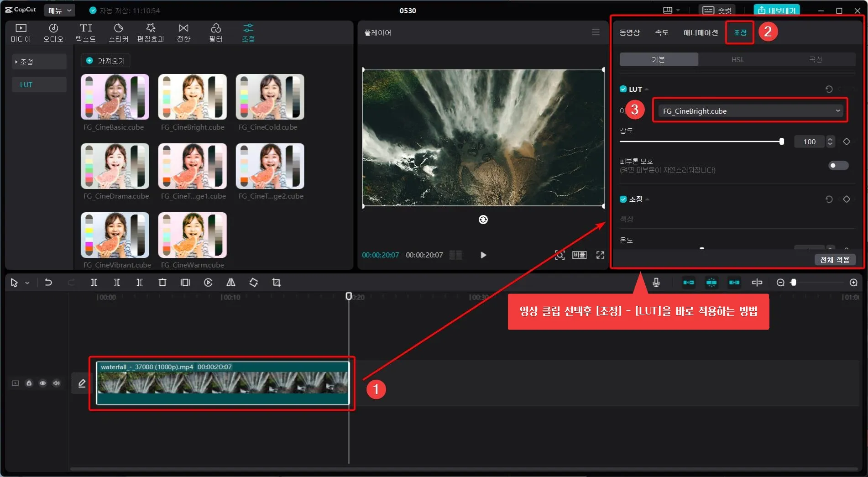Toggle track lock icon
The height and width of the screenshot is (477, 868).
tap(29, 383)
